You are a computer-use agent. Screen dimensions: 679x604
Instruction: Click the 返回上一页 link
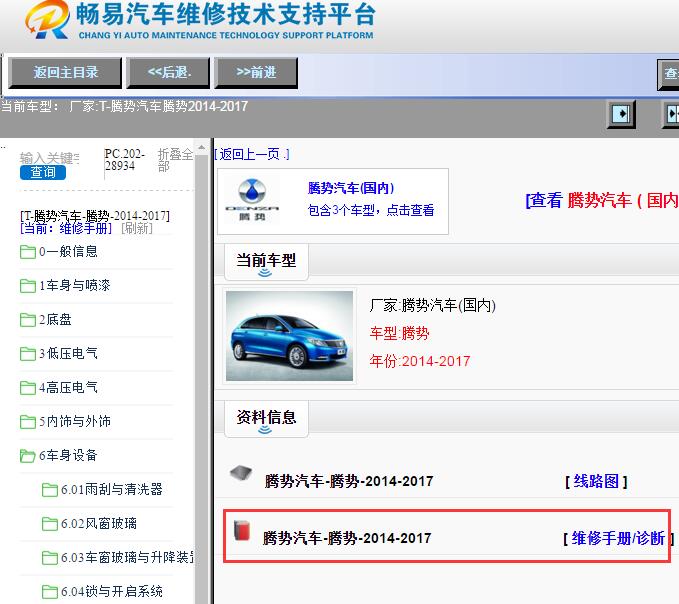click(x=252, y=154)
